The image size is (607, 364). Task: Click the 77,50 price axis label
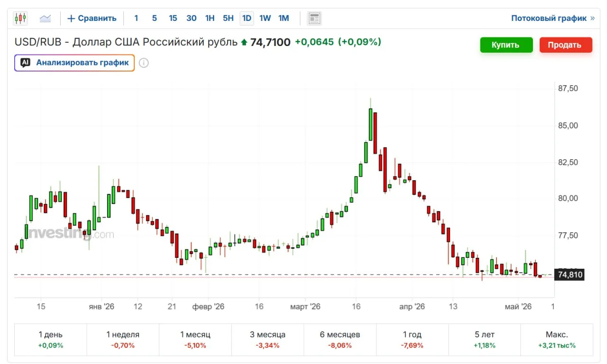pyautogui.click(x=568, y=236)
